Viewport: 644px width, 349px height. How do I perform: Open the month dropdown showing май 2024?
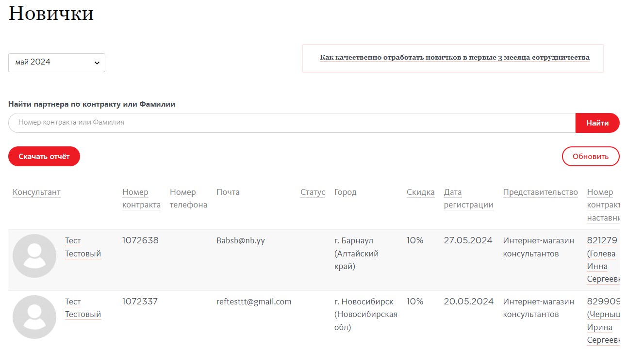[x=56, y=63]
